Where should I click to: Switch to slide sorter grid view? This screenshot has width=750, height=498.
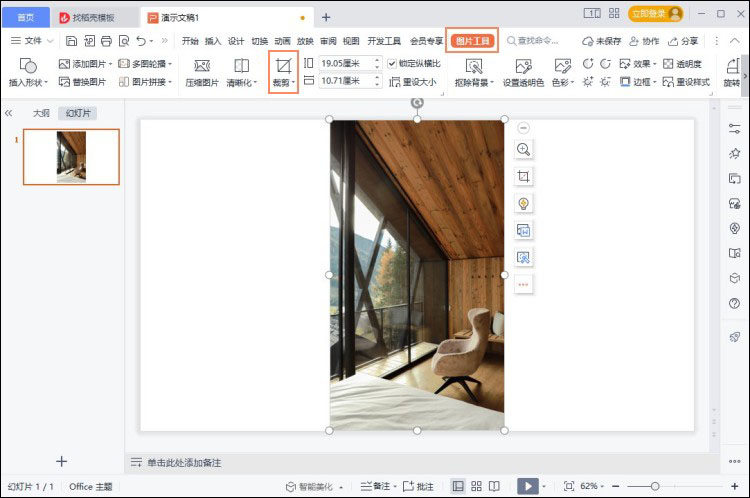[476, 486]
